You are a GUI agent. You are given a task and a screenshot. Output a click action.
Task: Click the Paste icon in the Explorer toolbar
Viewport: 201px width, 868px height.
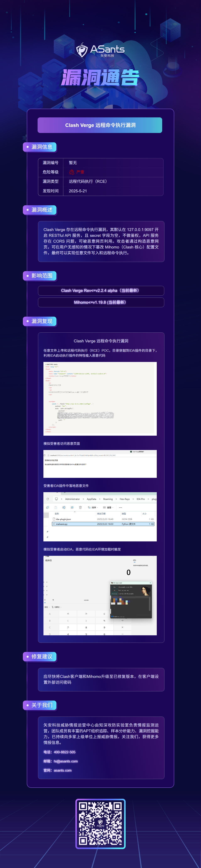(56, 508)
